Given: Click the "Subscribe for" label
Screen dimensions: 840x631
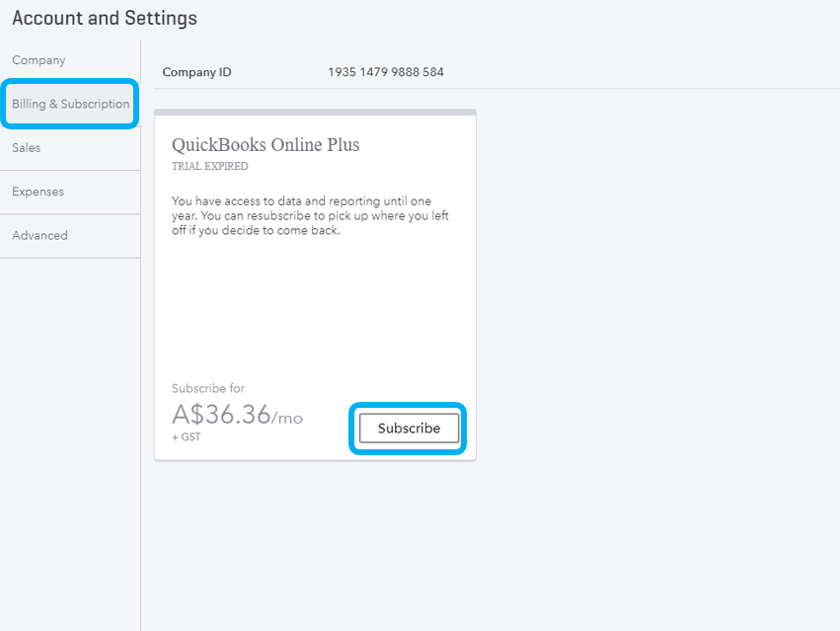Looking at the screenshot, I should 208,389.
